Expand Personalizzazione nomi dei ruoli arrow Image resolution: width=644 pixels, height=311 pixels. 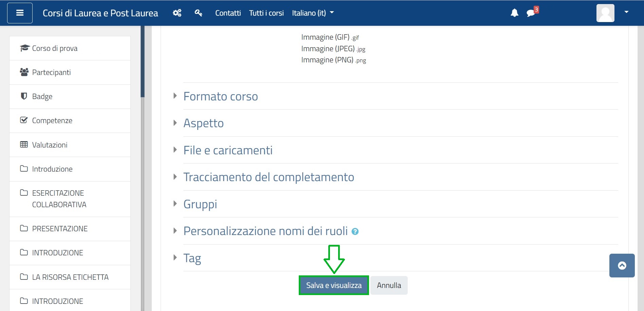click(x=175, y=231)
